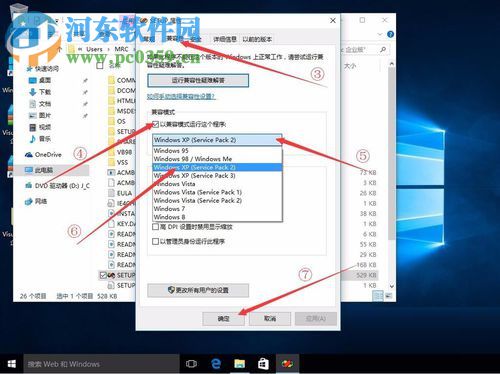
Task: Click Users segment in Explorer address bar
Action: tap(94, 49)
